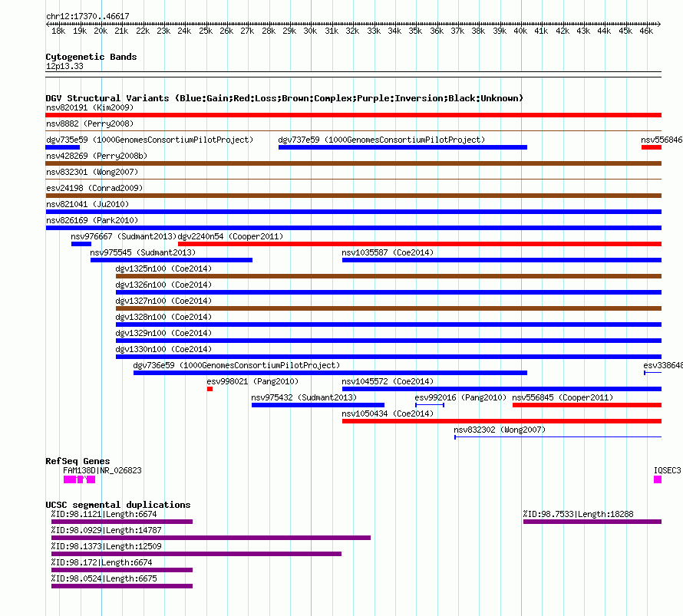
Task: Open dgv736e59 1000Genomes variant bar
Action: tap(330, 373)
